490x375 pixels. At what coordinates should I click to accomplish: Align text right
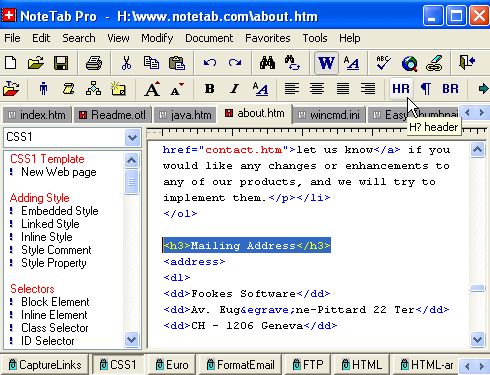(368, 89)
